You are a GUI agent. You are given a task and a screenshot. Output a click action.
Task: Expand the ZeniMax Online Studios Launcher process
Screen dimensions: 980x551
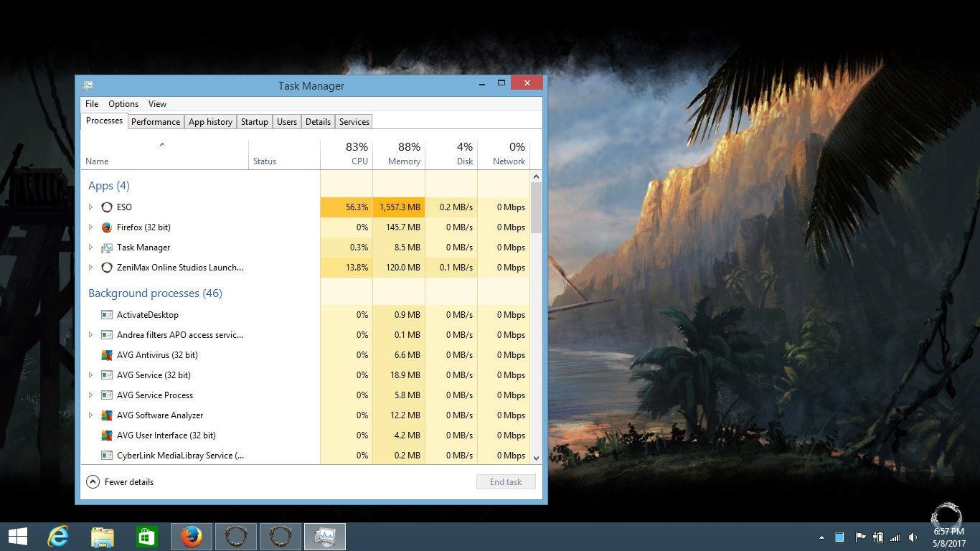90,267
